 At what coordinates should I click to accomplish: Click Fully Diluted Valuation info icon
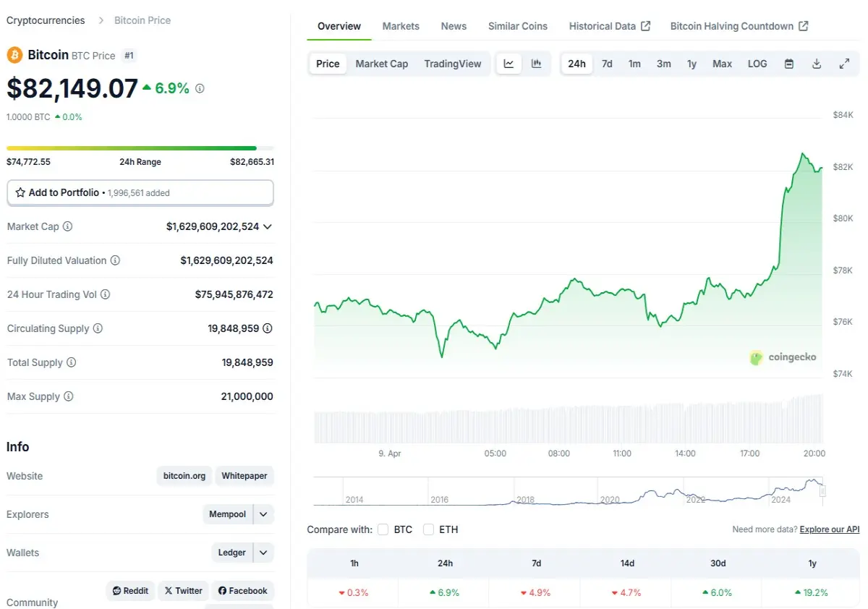click(x=115, y=260)
